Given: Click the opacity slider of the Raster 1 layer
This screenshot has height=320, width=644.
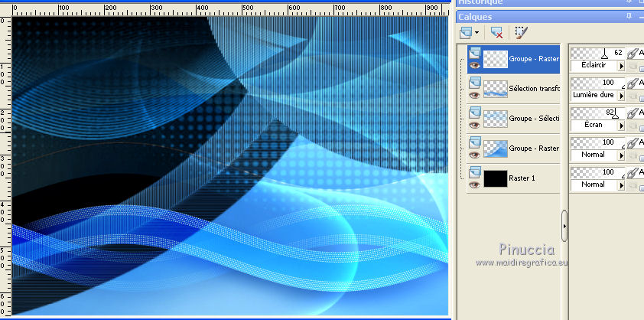Looking at the screenshot, I should pos(597,173).
